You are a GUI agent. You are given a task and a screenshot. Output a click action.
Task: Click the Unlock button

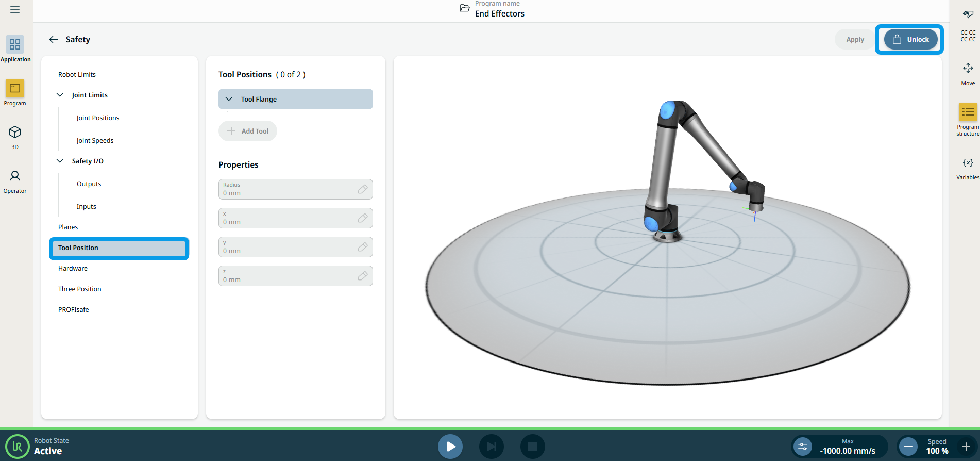pyautogui.click(x=910, y=39)
